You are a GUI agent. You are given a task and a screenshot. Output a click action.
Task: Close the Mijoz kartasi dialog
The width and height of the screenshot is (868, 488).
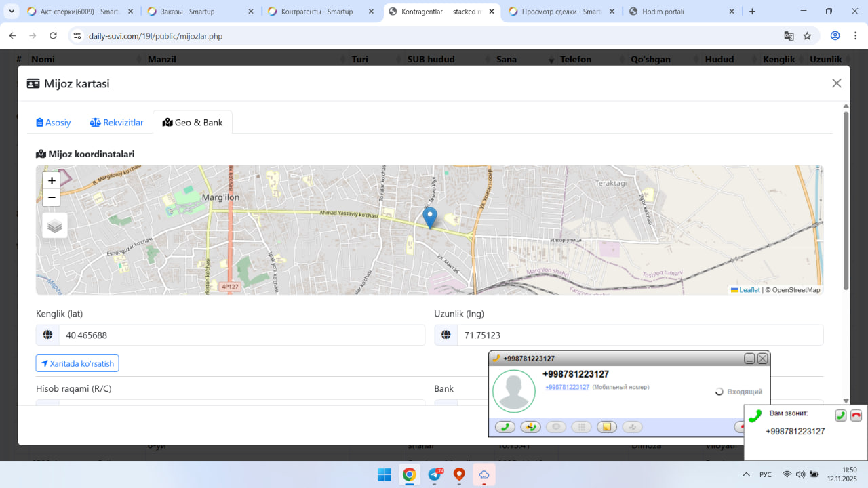(x=836, y=83)
